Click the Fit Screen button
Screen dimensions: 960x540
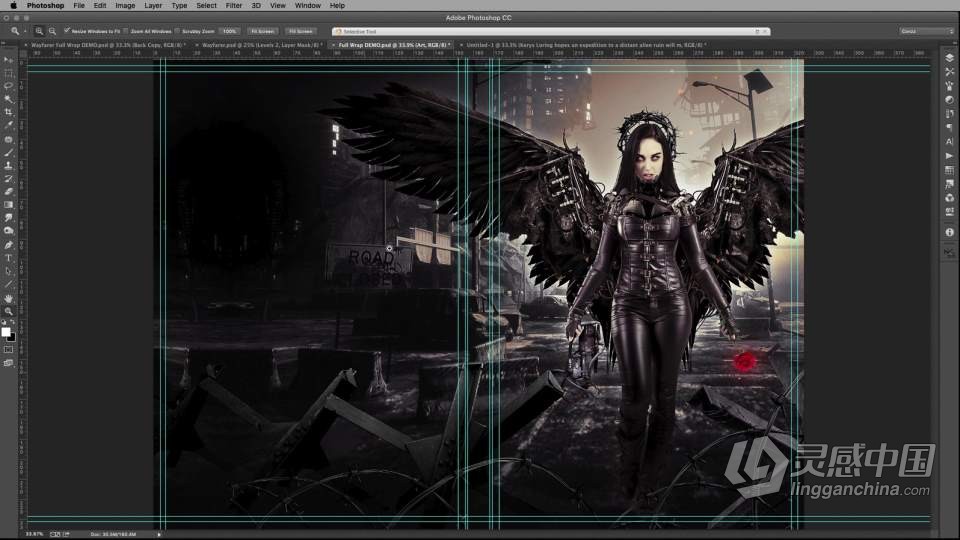point(262,31)
